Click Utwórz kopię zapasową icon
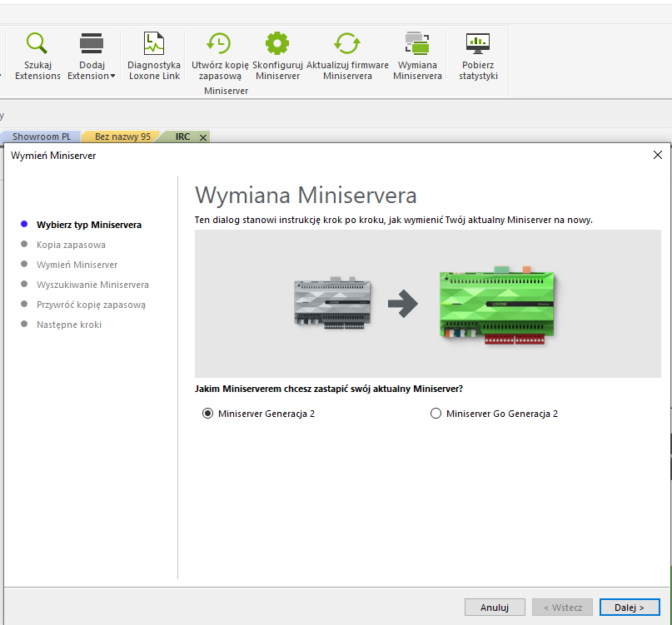Image resolution: width=672 pixels, height=625 pixels. 219,43
